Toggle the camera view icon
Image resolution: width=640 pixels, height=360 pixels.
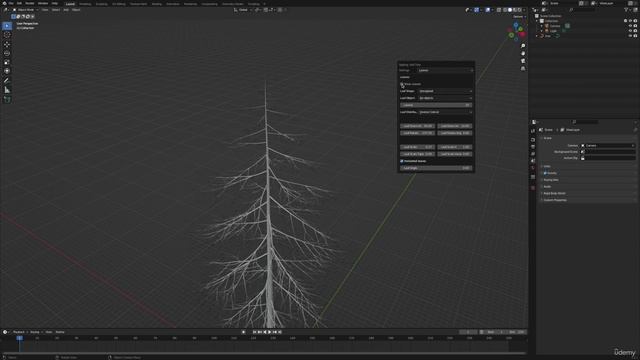pos(523,61)
